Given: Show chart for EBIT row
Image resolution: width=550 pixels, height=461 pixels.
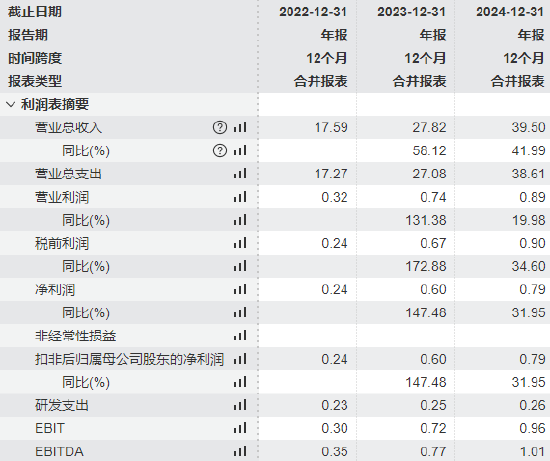Looking at the screenshot, I should click(240, 428).
